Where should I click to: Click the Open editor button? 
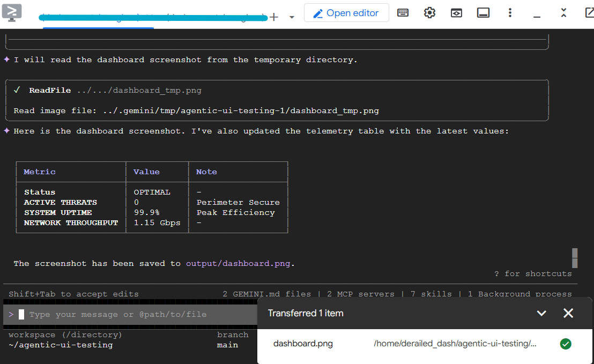tap(346, 13)
